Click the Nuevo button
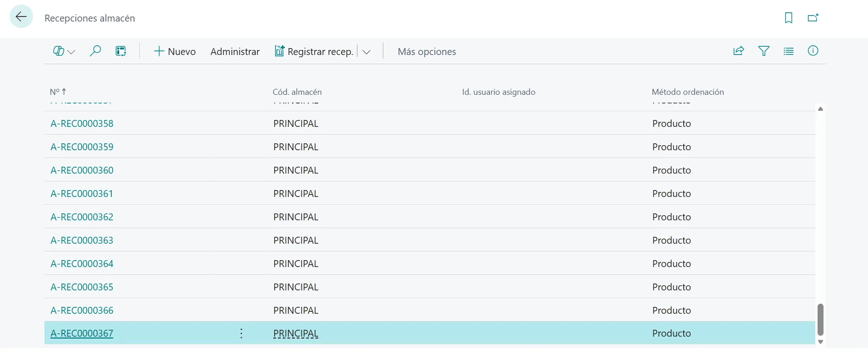 (175, 51)
